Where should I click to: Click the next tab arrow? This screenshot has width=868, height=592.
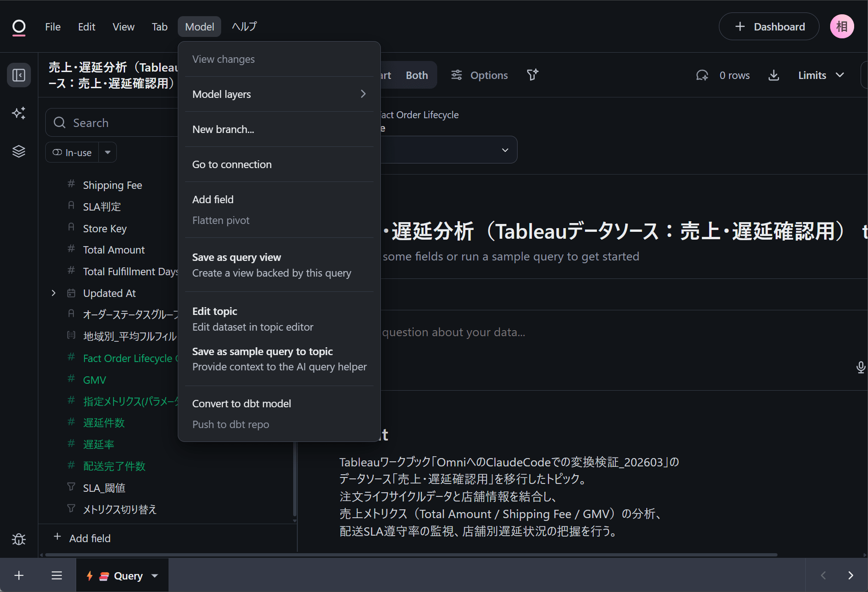850,575
